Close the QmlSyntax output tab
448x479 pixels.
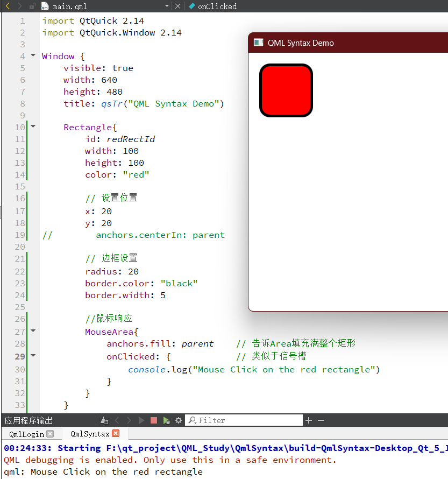pos(116,433)
